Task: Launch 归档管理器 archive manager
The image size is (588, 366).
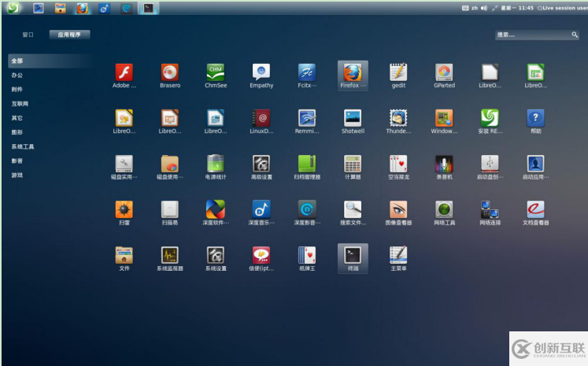Action: [307, 164]
